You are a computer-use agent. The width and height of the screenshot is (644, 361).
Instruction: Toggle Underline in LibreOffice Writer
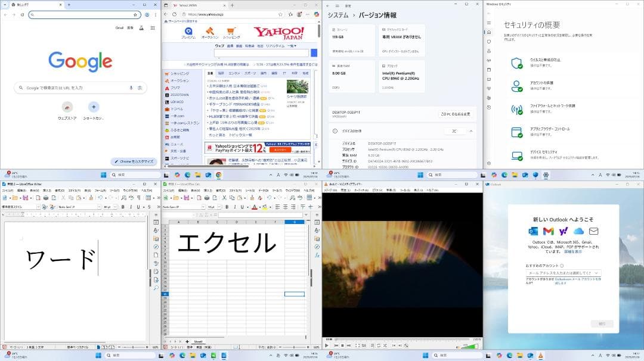138,207
